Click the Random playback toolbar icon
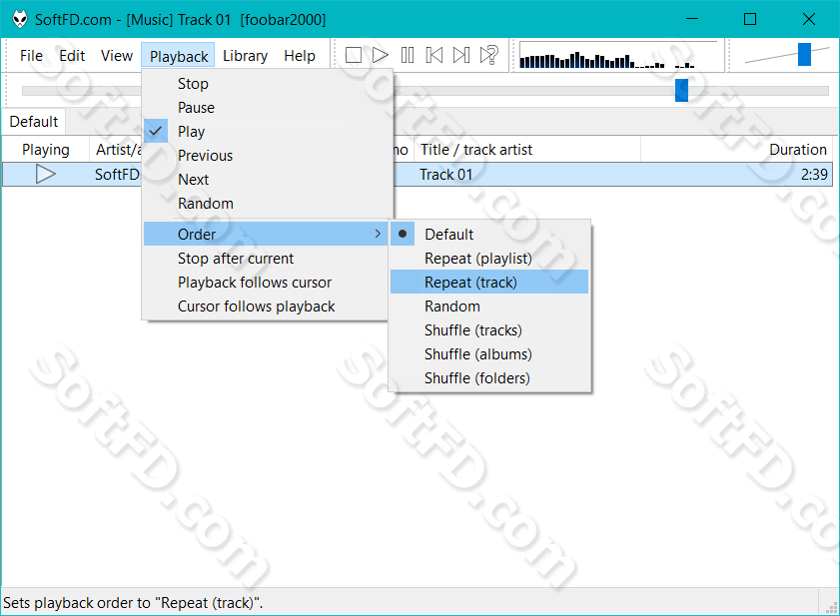Image resolution: width=840 pixels, height=616 pixels. pyautogui.click(x=489, y=55)
